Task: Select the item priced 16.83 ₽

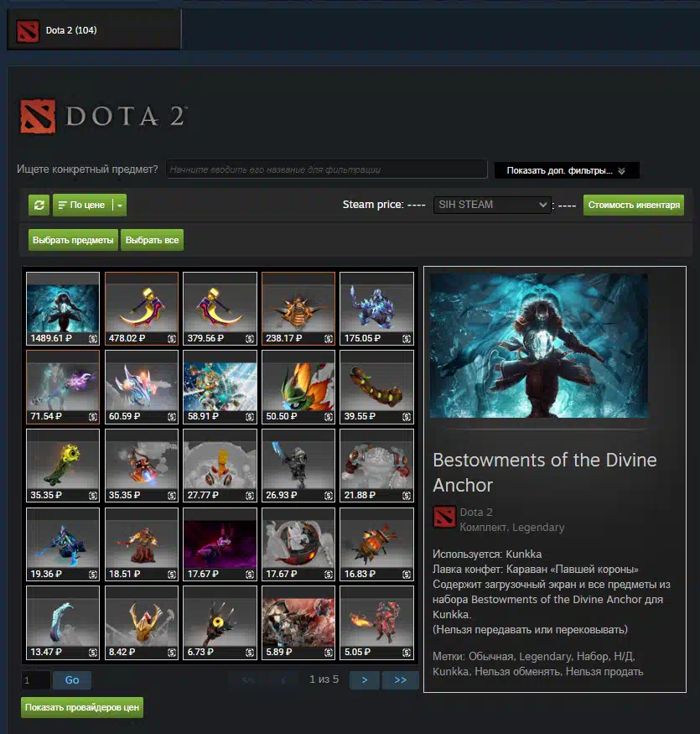Action: pos(376,544)
